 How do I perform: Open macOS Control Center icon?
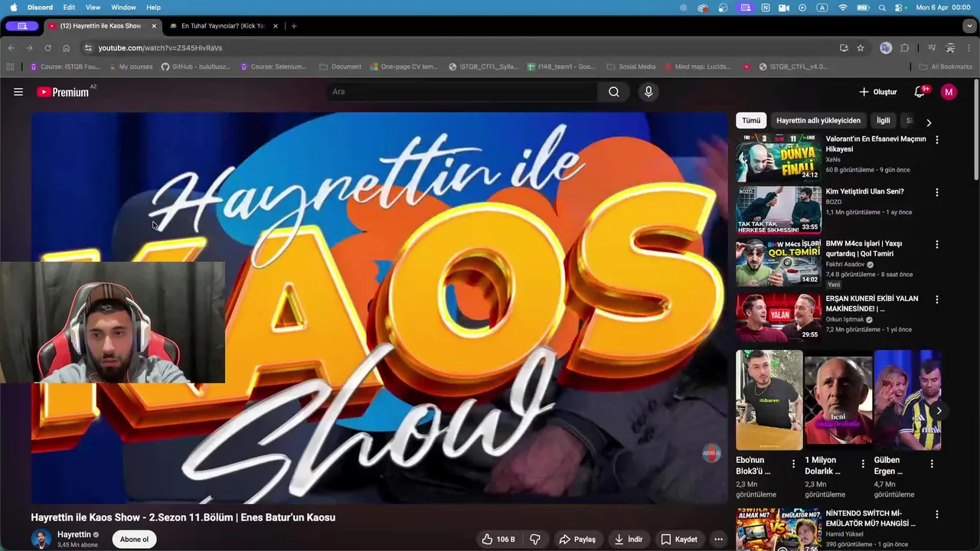900,8
